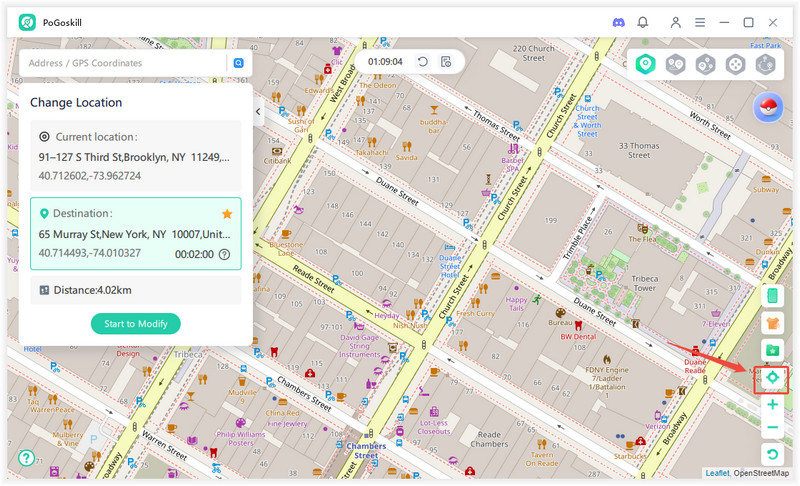Recenter map with the locate icon
The width and height of the screenshot is (800, 486).
pos(772,378)
